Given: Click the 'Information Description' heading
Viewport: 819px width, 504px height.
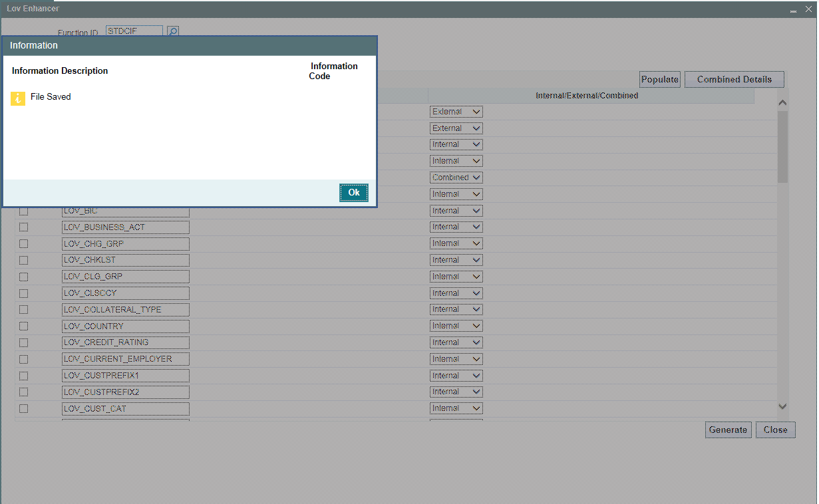Looking at the screenshot, I should [x=60, y=71].
